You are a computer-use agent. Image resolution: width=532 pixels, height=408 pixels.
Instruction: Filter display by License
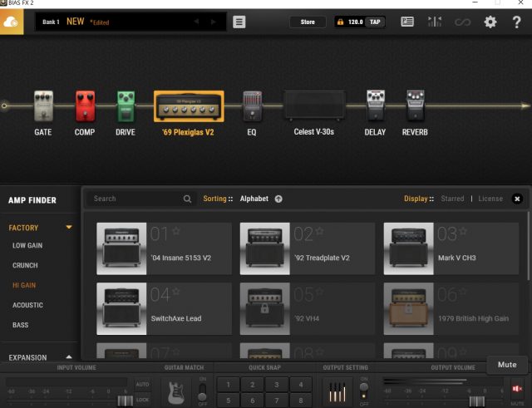[490, 199]
